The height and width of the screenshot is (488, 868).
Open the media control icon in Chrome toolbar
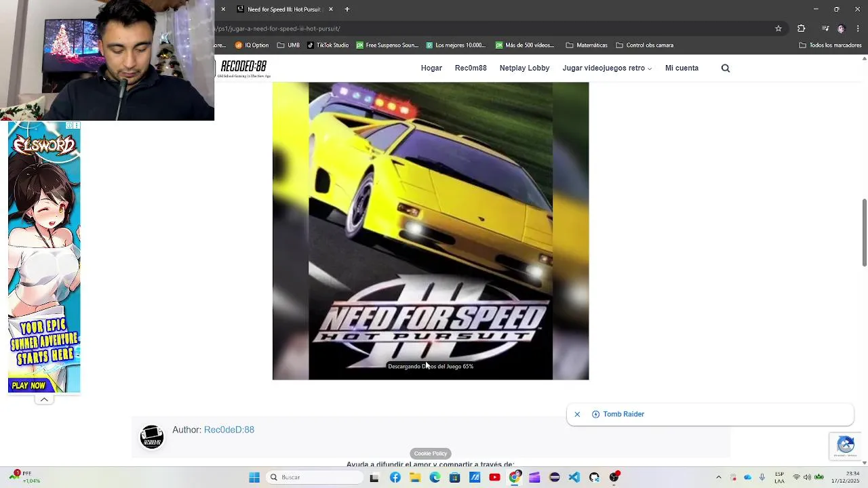point(825,28)
